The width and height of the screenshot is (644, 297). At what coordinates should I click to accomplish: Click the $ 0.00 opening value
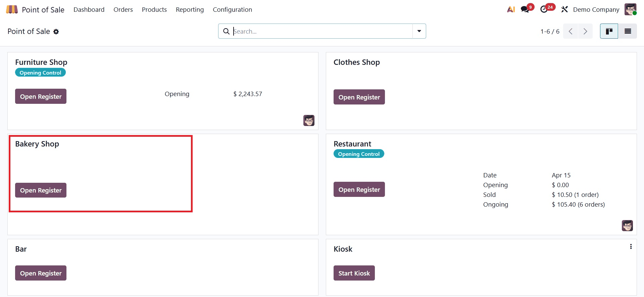[x=560, y=185]
